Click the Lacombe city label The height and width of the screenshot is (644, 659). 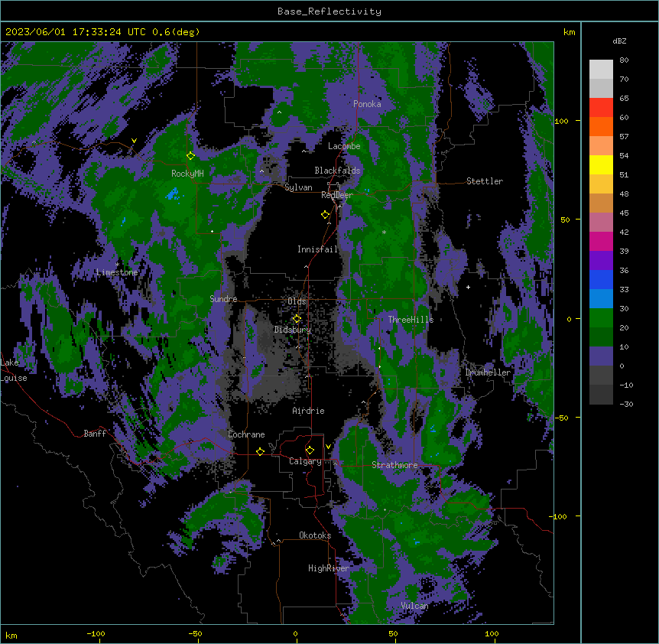pos(344,146)
